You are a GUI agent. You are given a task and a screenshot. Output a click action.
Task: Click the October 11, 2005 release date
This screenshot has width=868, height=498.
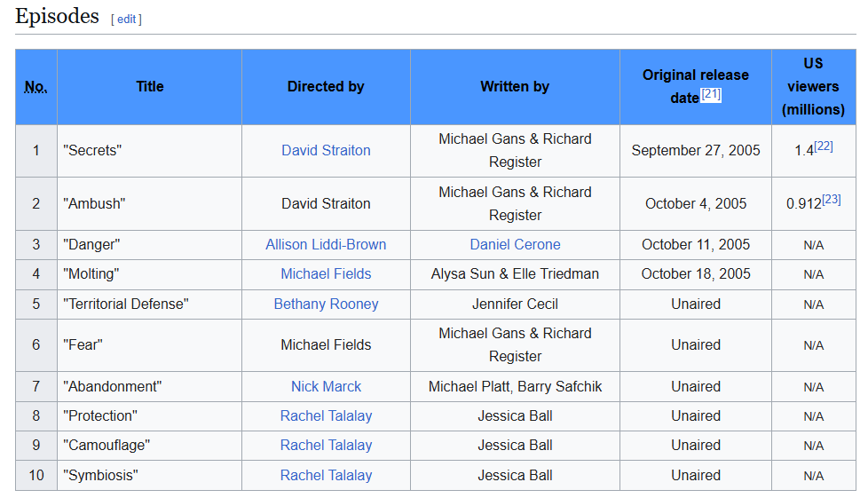pos(695,244)
